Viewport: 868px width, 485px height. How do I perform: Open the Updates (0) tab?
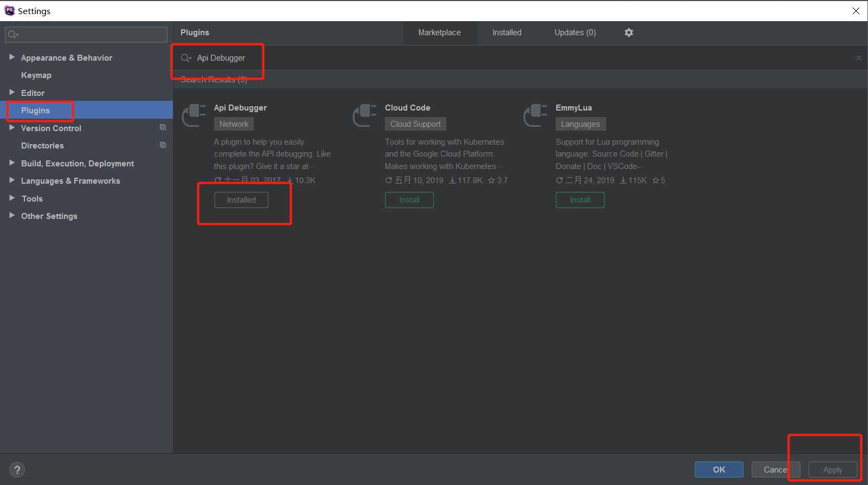click(575, 33)
